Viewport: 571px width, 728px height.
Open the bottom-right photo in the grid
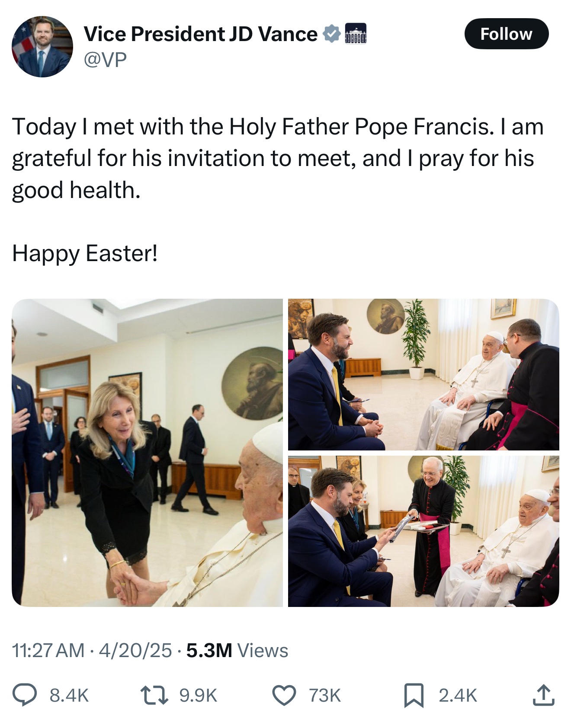[423, 531]
